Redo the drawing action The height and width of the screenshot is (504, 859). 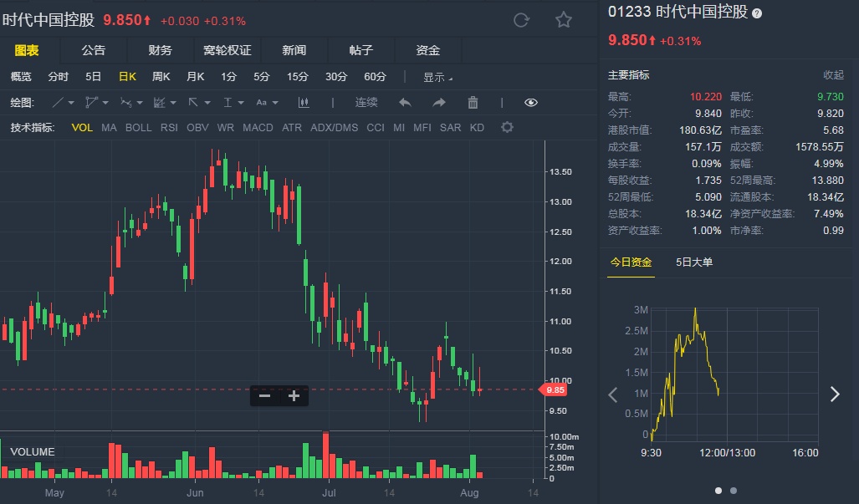coord(439,103)
